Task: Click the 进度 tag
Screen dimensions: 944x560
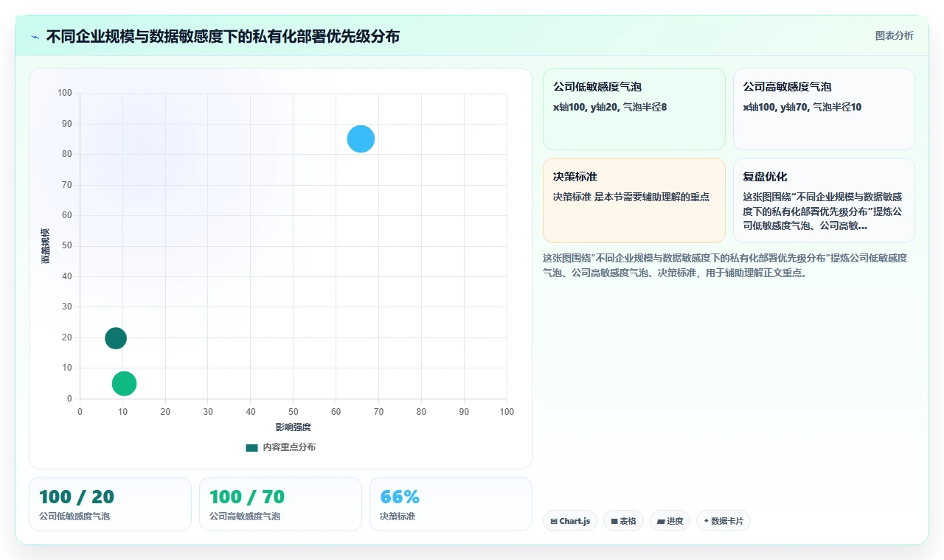Action: pyautogui.click(x=670, y=521)
